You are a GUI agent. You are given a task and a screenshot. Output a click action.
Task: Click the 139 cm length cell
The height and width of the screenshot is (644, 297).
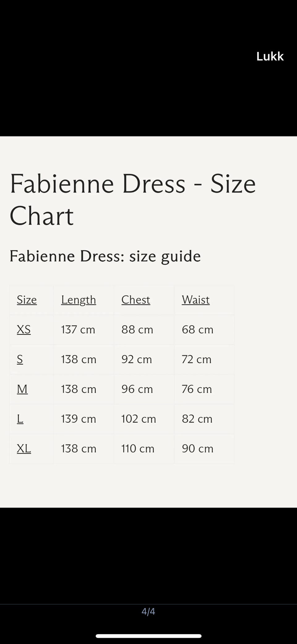pos(78,418)
